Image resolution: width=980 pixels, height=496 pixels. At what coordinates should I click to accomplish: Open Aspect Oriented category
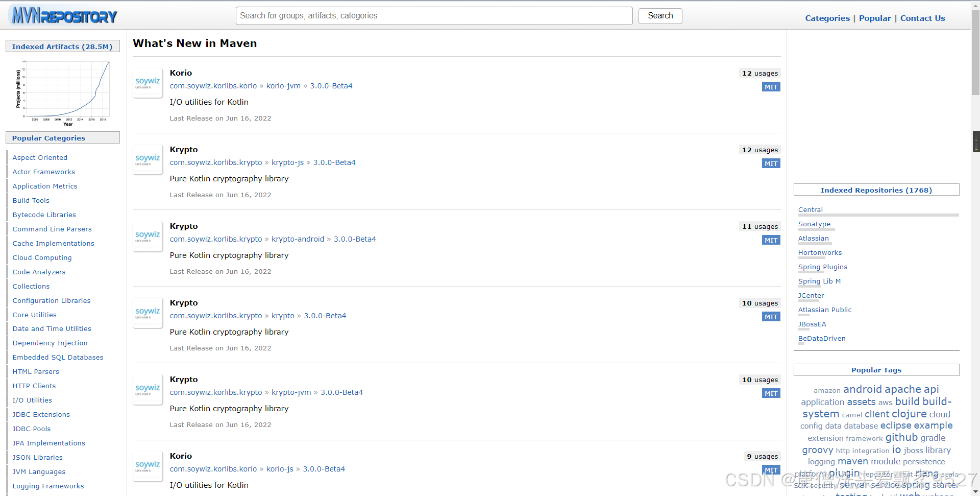[x=40, y=158]
